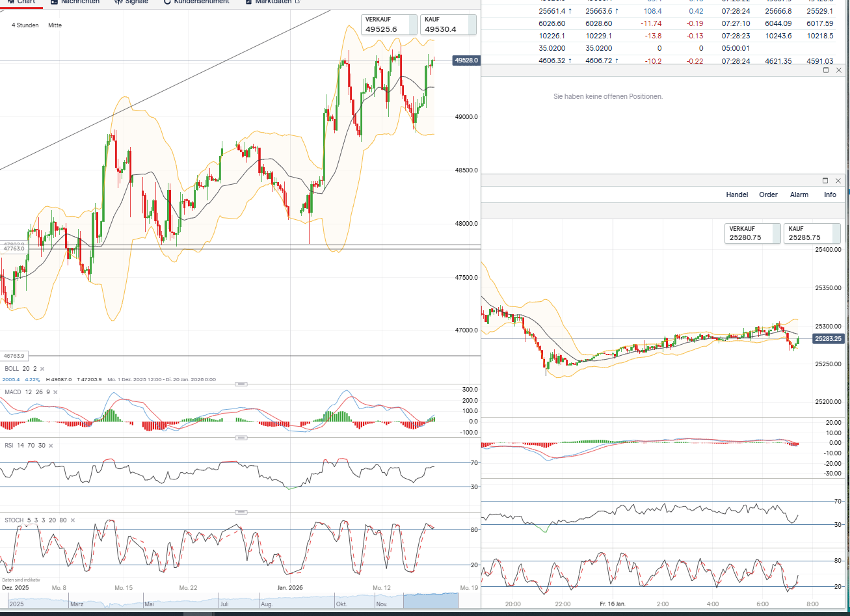
Task: Open the Mitte price type dropdown
Action: click(55, 25)
